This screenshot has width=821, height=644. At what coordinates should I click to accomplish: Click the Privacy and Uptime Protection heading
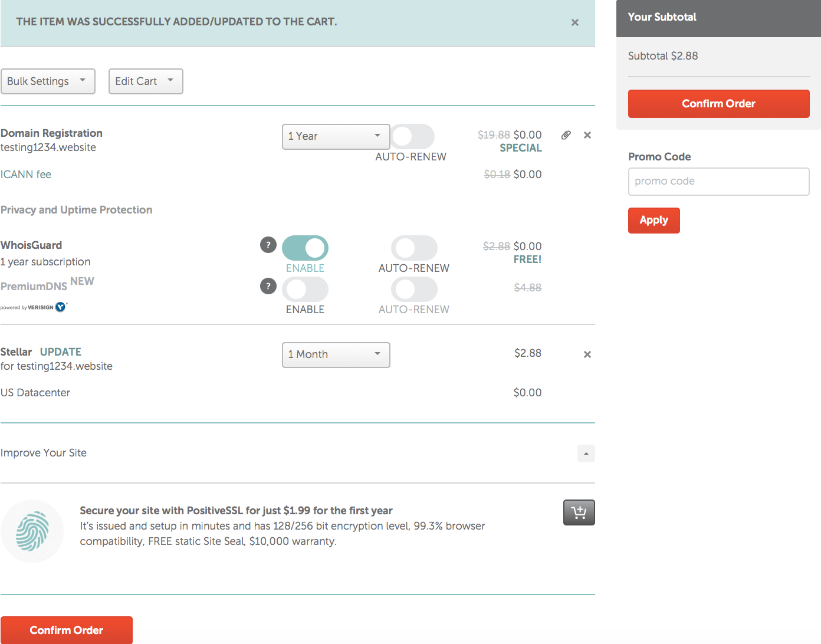pyautogui.click(x=77, y=210)
